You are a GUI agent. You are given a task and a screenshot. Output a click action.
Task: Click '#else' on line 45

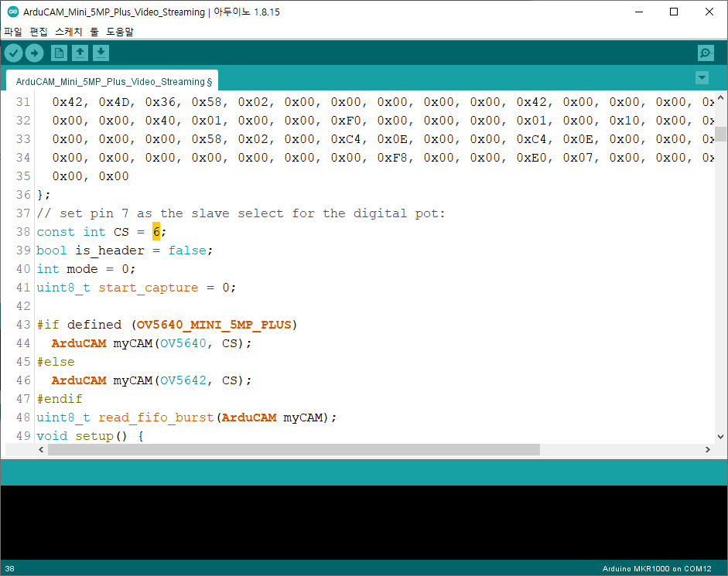(x=56, y=362)
